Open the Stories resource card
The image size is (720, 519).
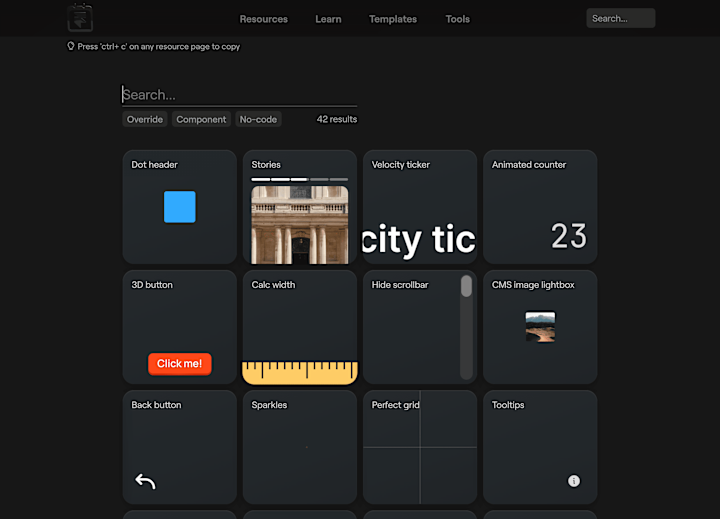pyautogui.click(x=300, y=207)
